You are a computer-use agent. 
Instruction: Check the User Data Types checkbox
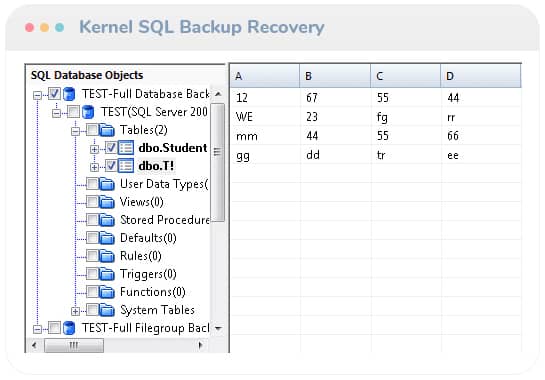click(92, 184)
